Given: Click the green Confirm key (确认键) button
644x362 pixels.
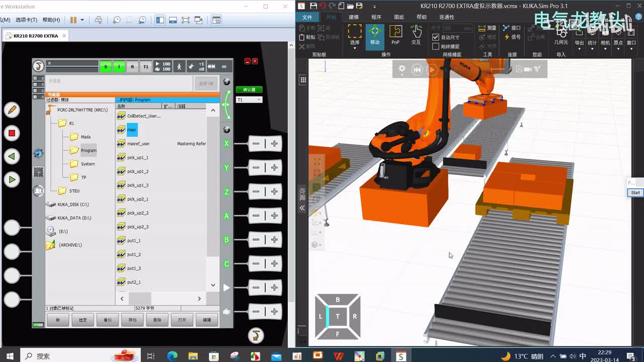Looking at the screenshot, I should pyautogui.click(x=249, y=89).
